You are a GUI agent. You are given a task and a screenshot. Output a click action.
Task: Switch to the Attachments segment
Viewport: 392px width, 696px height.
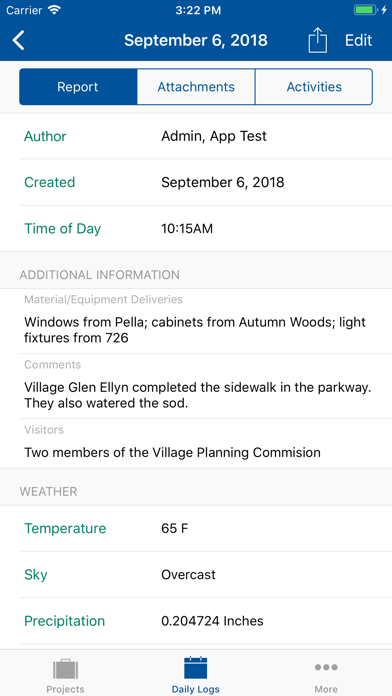click(x=196, y=87)
